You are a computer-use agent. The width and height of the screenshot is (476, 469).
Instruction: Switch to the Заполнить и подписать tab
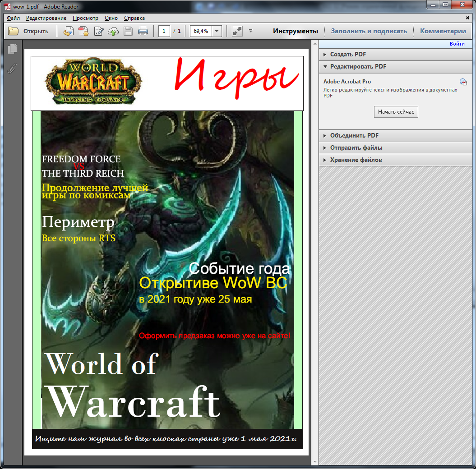[x=369, y=31]
